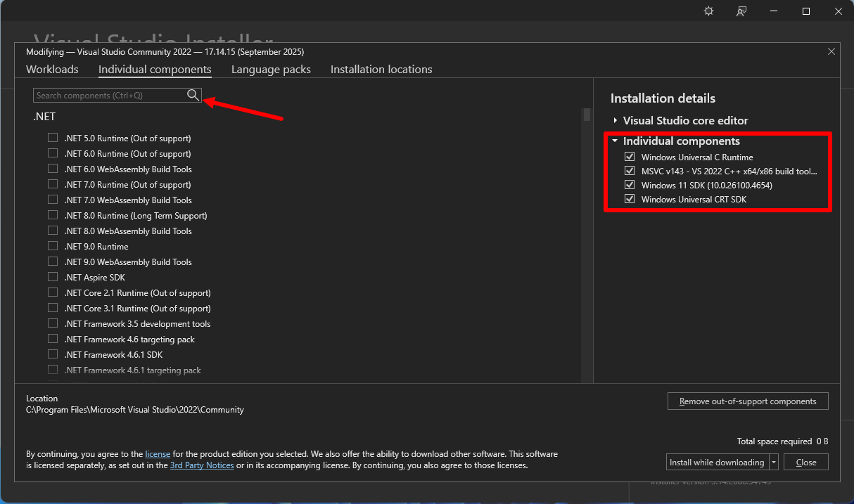Open the Language packs tab
Viewport: 854px width, 504px height.
pos(271,70)
